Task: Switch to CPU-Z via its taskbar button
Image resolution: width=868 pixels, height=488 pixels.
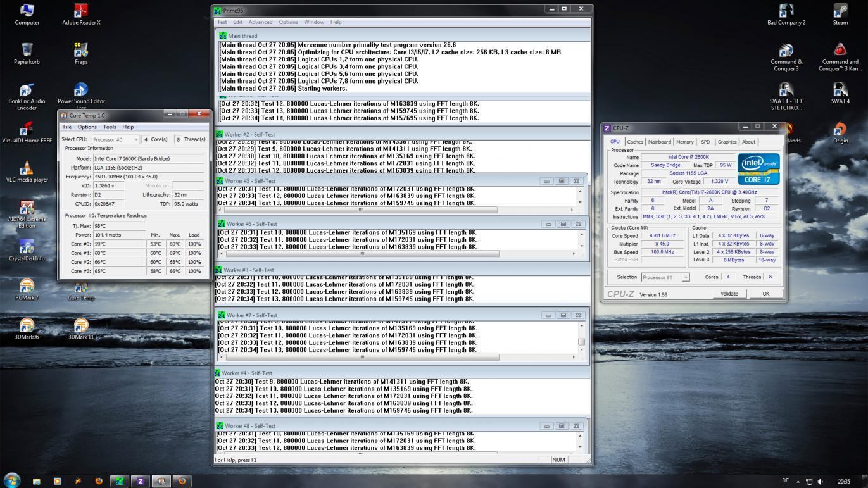Action: [x=140, y=481]
